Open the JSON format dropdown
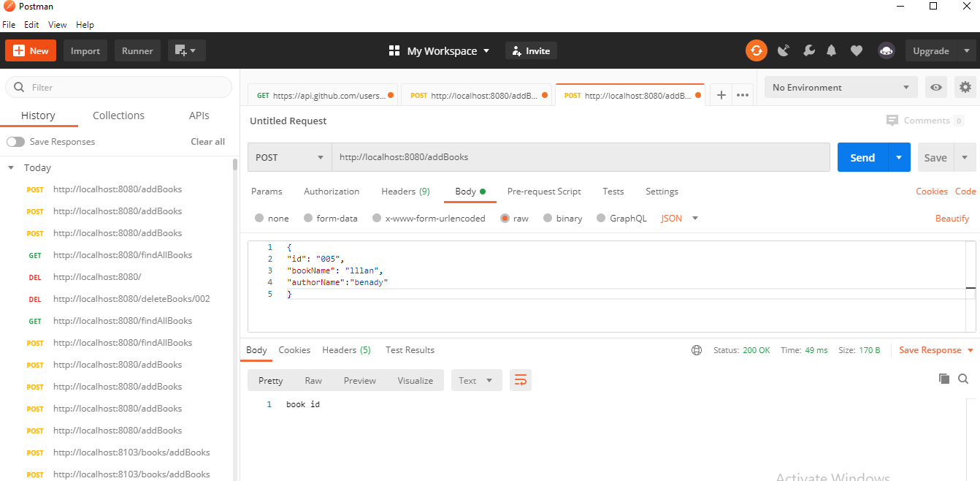 [x=680, y=218]
